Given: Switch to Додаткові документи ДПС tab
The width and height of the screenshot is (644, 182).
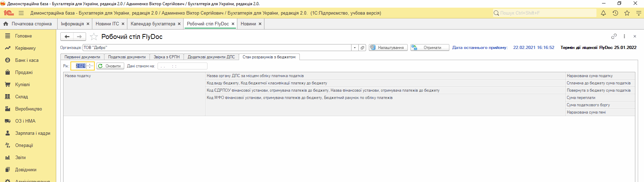Looking at the screenshot, I should 211,57.
